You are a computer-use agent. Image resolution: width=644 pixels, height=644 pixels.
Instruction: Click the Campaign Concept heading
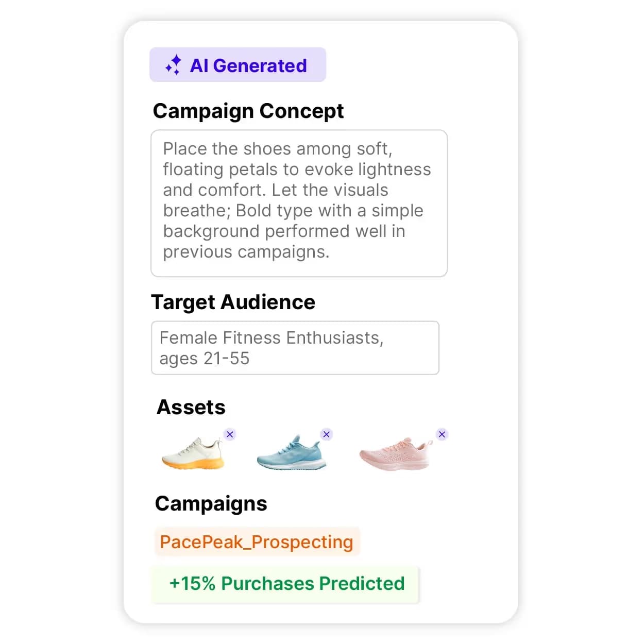248,111
